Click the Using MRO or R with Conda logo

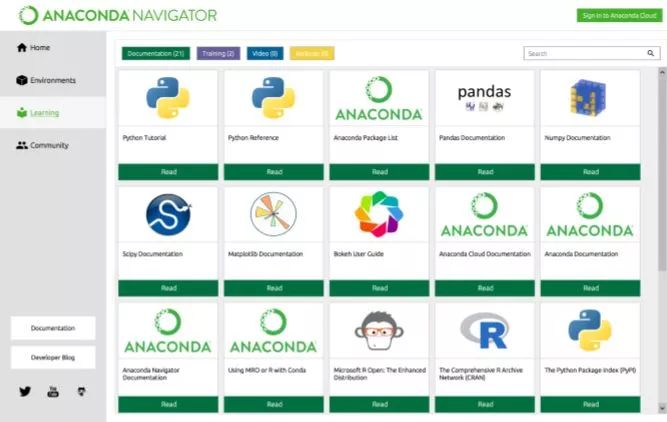[x=273, y=331]
